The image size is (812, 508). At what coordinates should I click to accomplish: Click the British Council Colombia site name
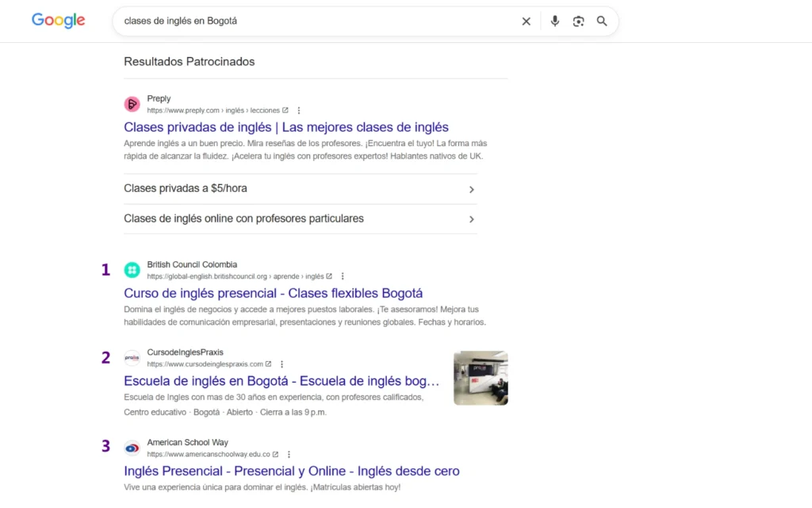192,264
